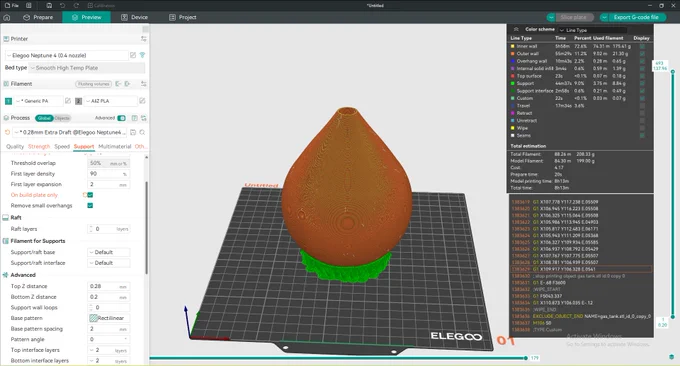
Task: Click the compare presets icon beside Advanced
Action: (x=134, y=118)
